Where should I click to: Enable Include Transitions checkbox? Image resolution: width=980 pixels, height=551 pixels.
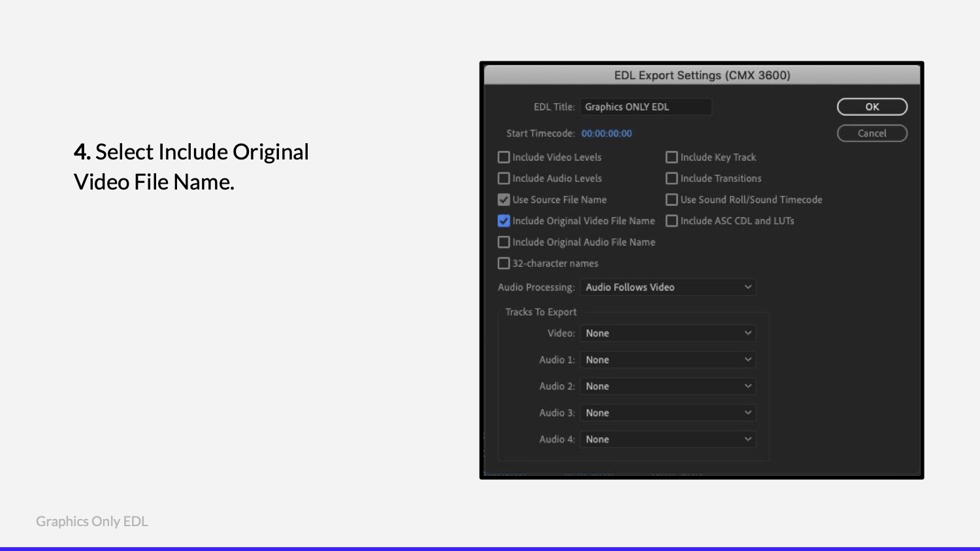coord(672,178)
